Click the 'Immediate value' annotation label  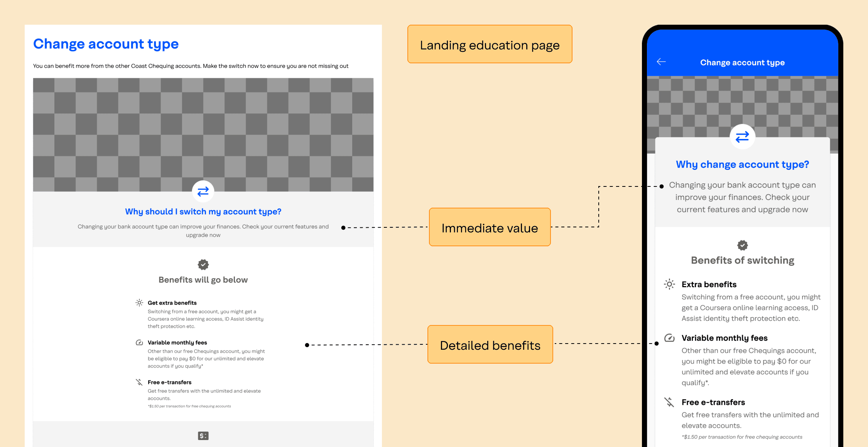(490, 228)
